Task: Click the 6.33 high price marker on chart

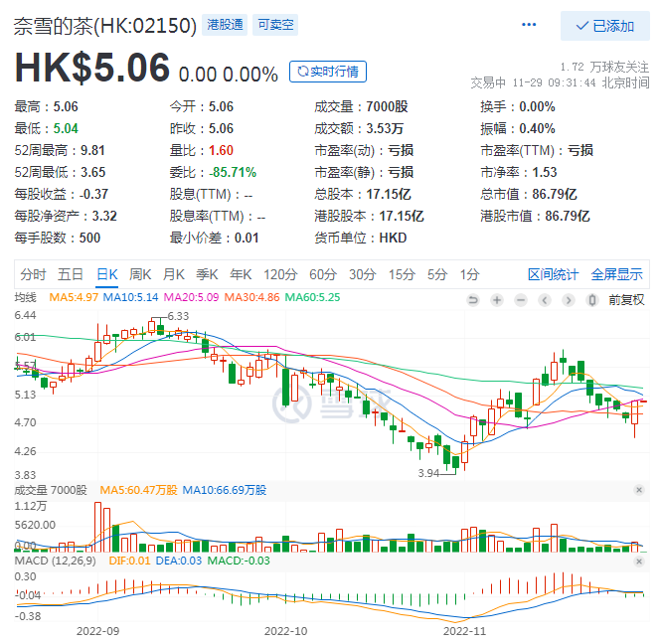Action: [x=178, y=316]
